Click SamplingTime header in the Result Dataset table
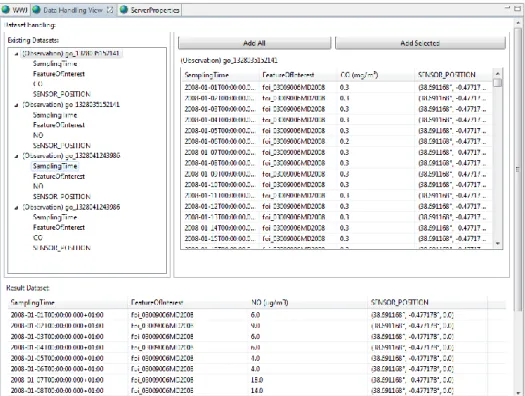Image resolution: width=525 pixels, height=396 pixels. click(68, 302)
